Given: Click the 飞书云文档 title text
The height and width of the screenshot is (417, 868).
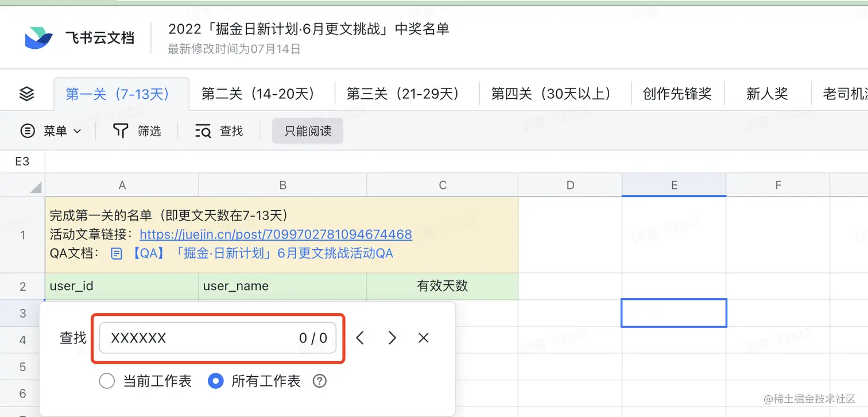Looking at the screenshot, I should point(99,38).
